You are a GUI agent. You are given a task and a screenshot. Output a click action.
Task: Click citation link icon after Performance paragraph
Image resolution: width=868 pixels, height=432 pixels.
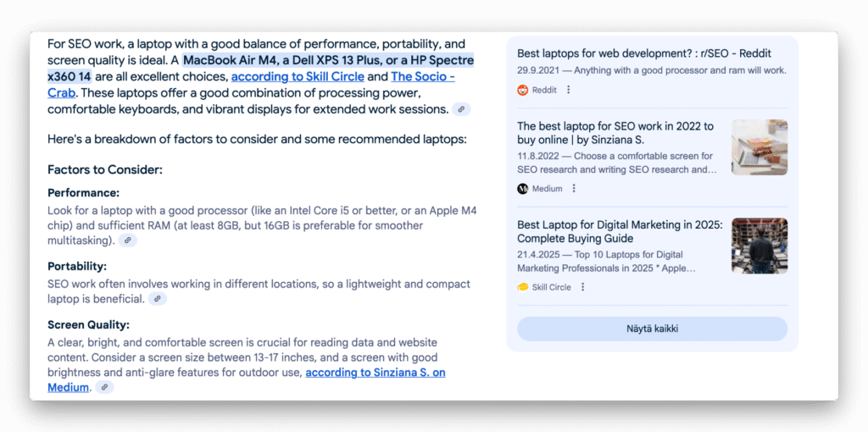127,241
